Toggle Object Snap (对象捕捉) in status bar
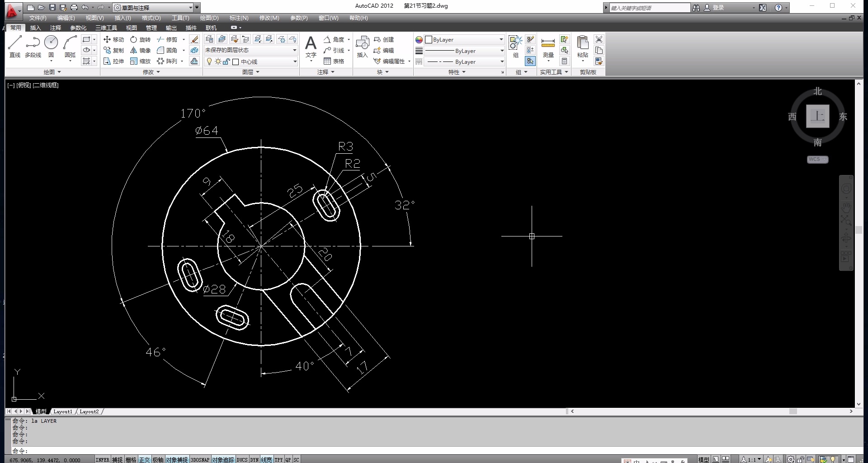Screen dimensions: 868x463 click(x=176, y=460)
